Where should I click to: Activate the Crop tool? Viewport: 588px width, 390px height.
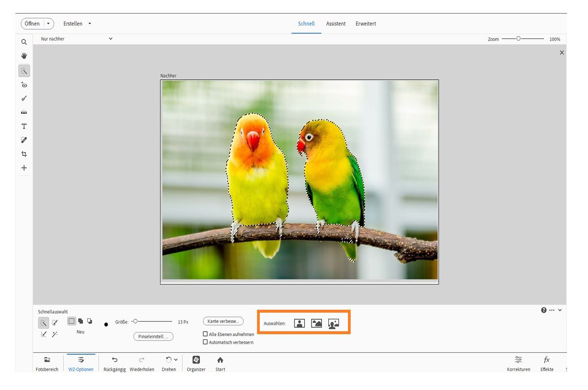24,154
